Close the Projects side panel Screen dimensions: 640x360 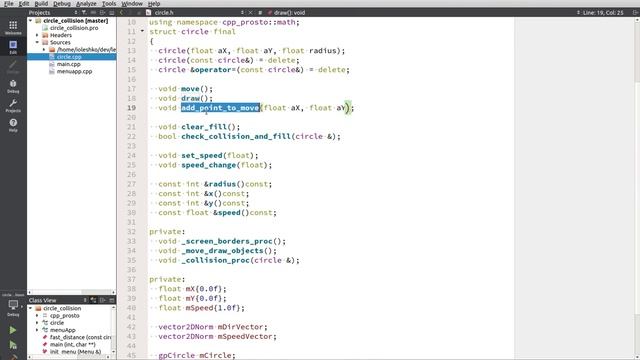click(112, 13)
